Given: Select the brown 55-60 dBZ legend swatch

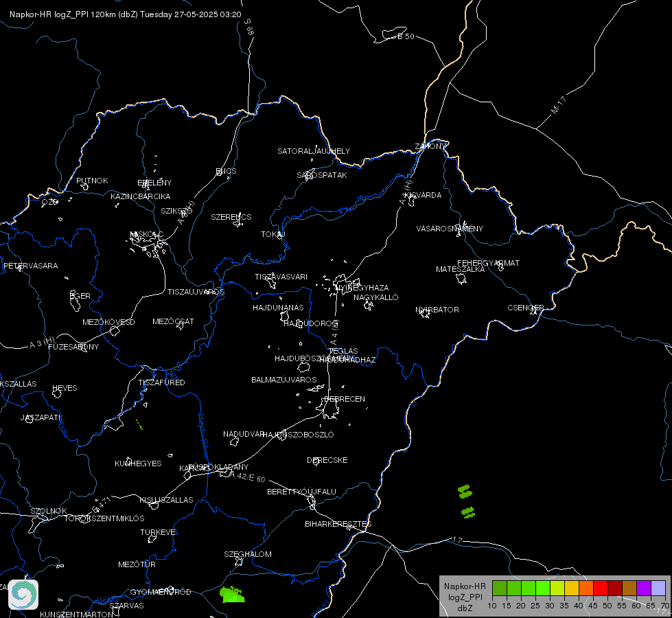Looking at the screenshot, I should pyautogui.click(x=629, y=588).
